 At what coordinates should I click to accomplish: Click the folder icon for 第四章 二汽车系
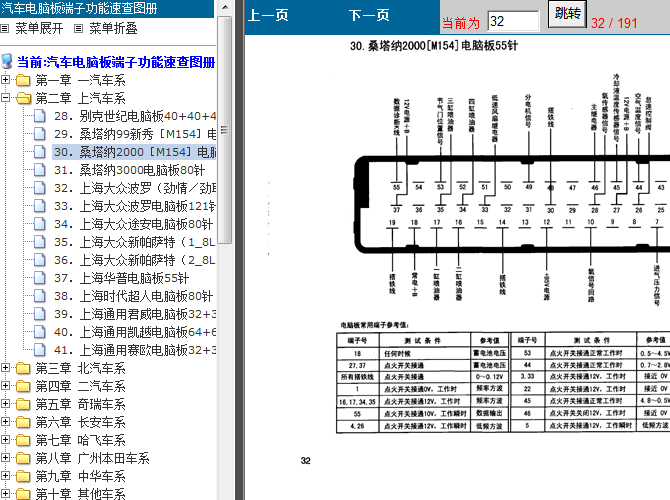[x=23, y=386]
